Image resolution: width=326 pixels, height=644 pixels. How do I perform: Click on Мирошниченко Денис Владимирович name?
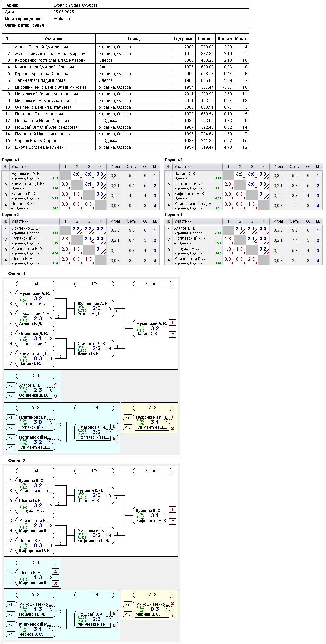pyautogui.click(x=50, y=87)
